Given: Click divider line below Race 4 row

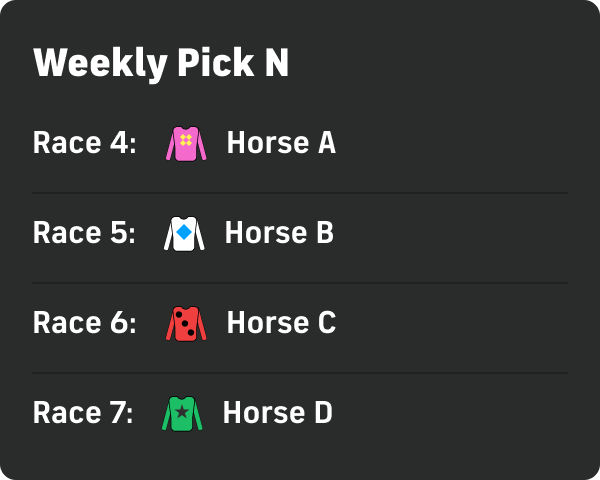Looking at the screenshot, I should (300, 193).
